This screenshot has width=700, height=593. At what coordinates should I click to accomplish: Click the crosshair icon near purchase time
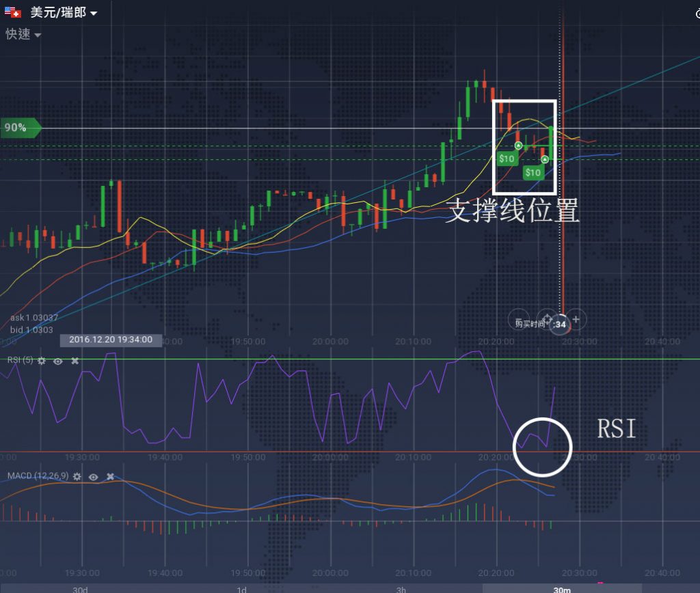tap(548, 319)
